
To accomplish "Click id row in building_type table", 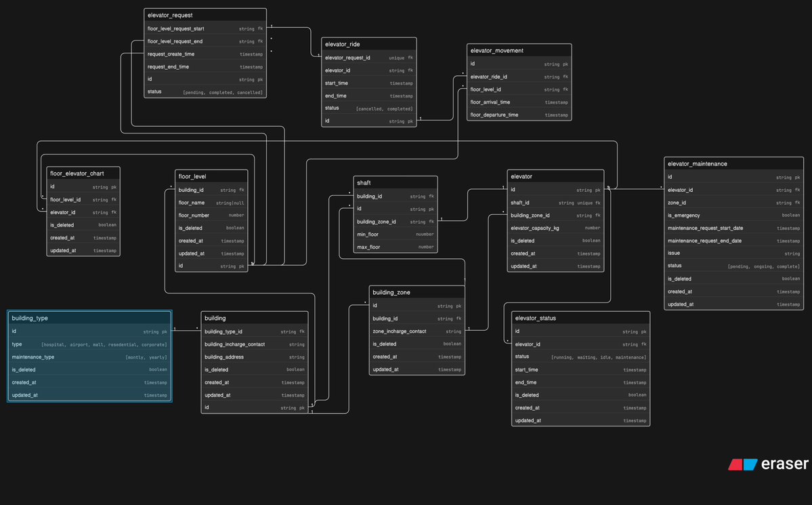I will tap(89, 331).
